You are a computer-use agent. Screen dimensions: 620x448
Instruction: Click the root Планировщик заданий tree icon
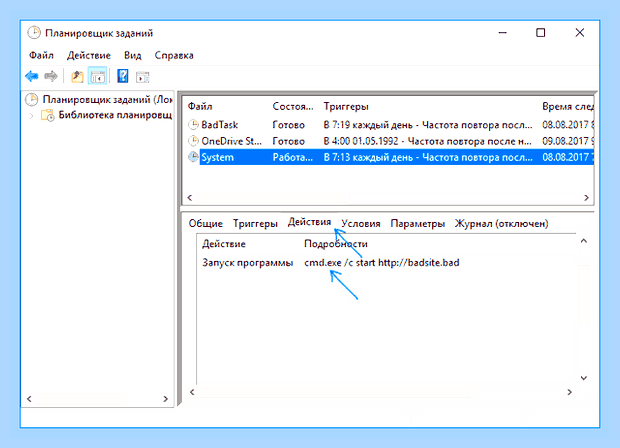coord(32,99)
